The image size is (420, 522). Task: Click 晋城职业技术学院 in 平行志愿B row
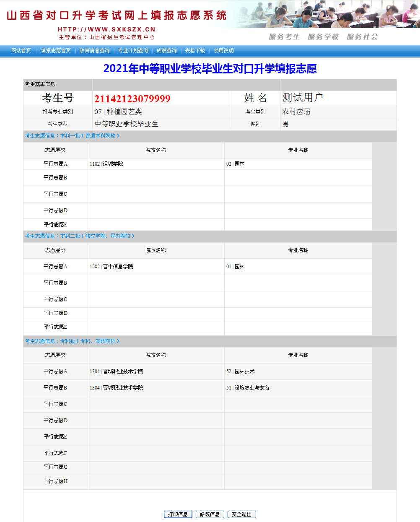[123, 388]
